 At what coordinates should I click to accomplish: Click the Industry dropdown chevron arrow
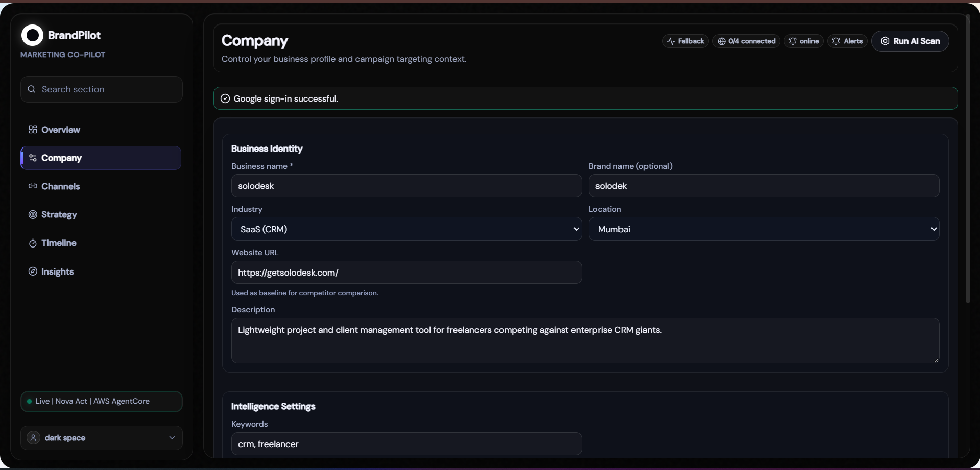point(576,229)
